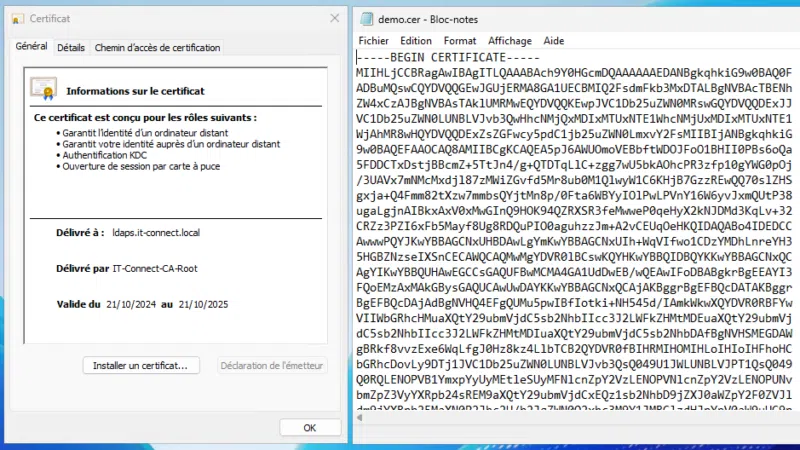This screenshot has width=800, height=450.
Task: Click the horizontal scrollbar left arrow in Bloc-notes
Action: 360,417
